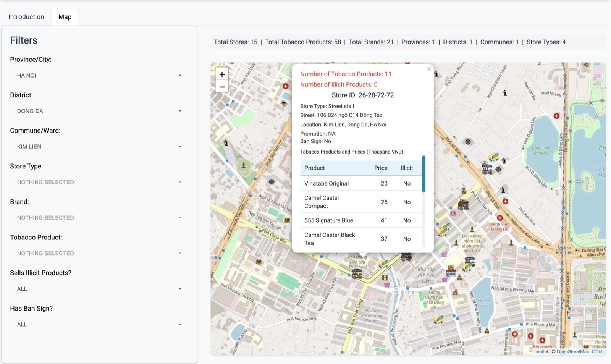The height and width of the screenshot is (364, 611).
Task: Close the Store ID 26-28-72-72 popup
Action: pyautogui.click(x=429, y=69)
